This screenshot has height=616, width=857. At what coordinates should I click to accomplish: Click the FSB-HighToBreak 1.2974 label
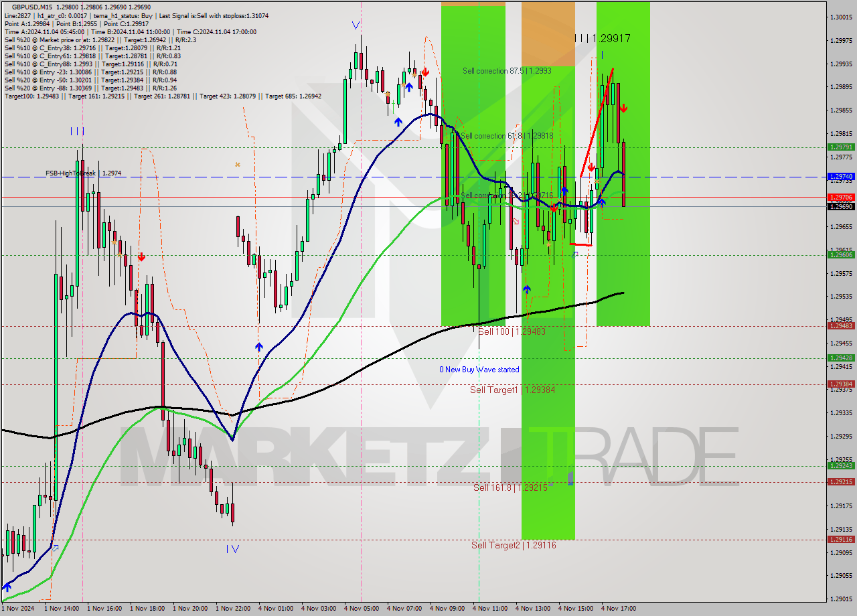pyautogui.click(x=84, y=173)
